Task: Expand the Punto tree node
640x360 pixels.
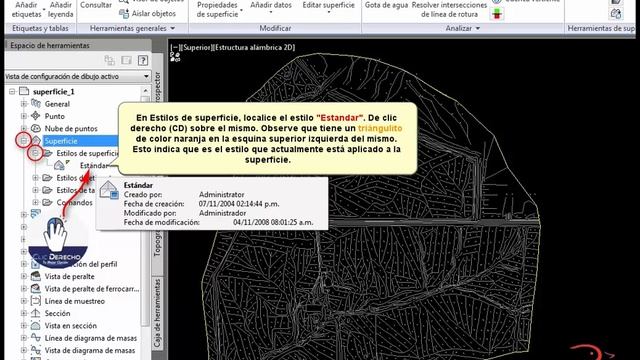Action: [x=24, y=116]
